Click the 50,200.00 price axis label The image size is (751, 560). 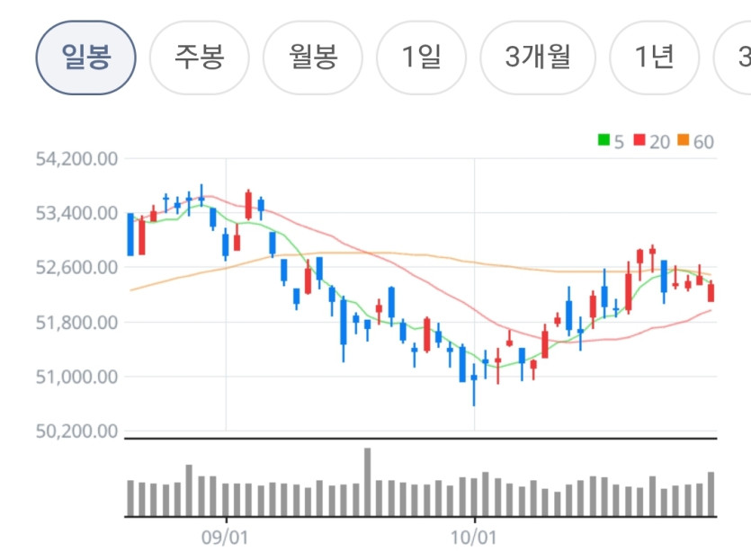(76, 431)
